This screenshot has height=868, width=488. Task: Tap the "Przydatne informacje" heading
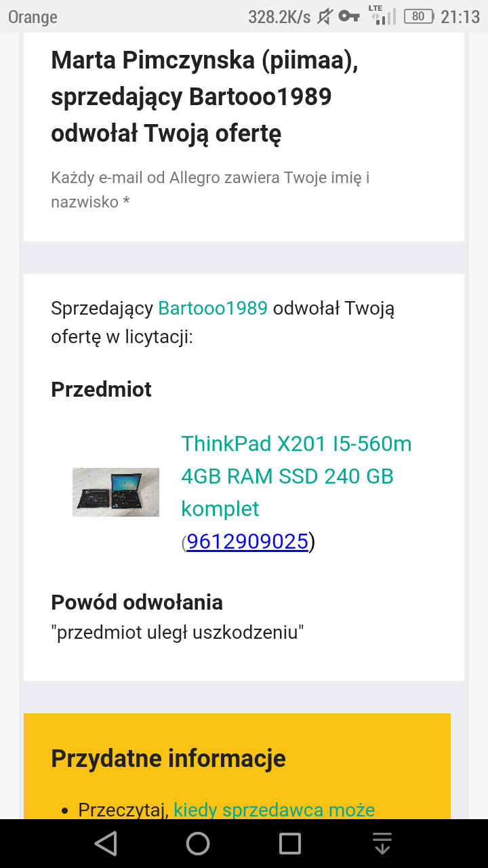[168, 758]
